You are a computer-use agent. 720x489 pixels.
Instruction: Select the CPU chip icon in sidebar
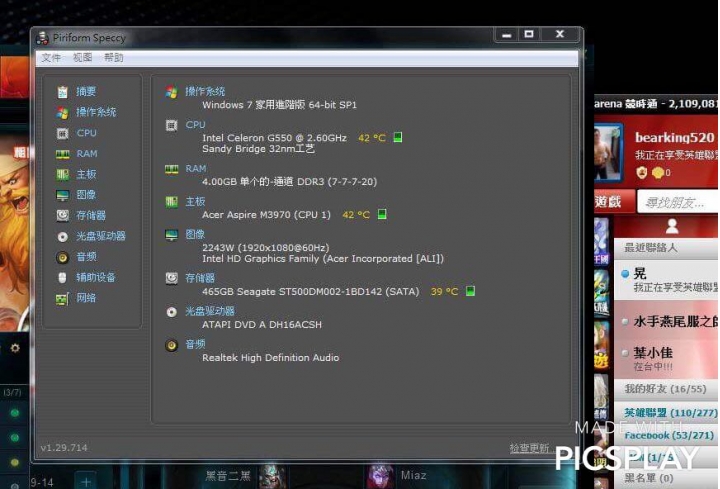(x=63, y=133)
